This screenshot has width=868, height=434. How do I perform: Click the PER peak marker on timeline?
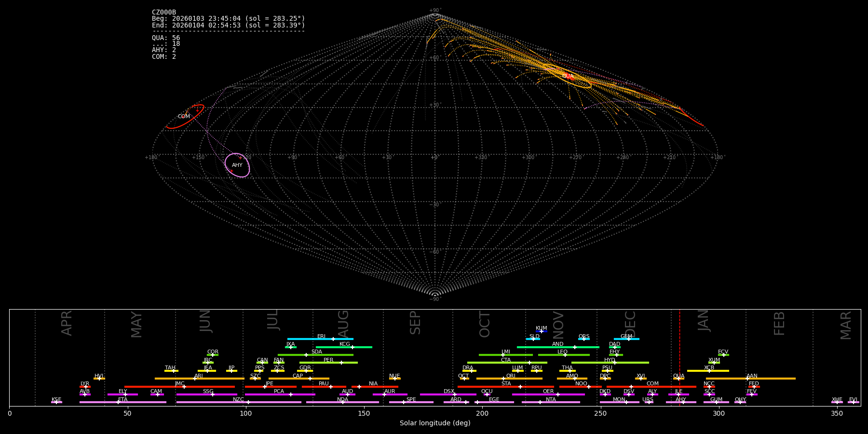pos(341,363)
